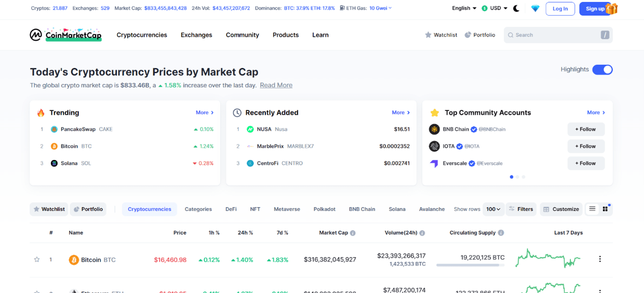Sort table by Price column
644x293 pixels.
[180, 233]
